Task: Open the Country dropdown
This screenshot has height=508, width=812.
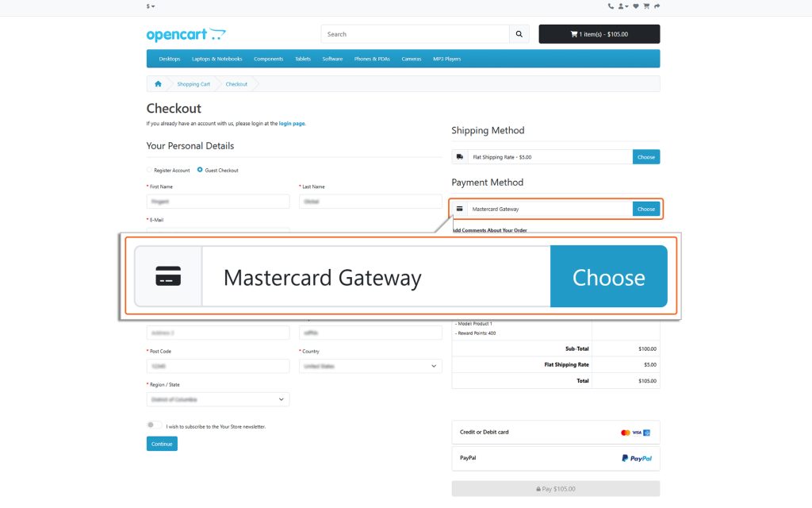Action: [370, 365]
